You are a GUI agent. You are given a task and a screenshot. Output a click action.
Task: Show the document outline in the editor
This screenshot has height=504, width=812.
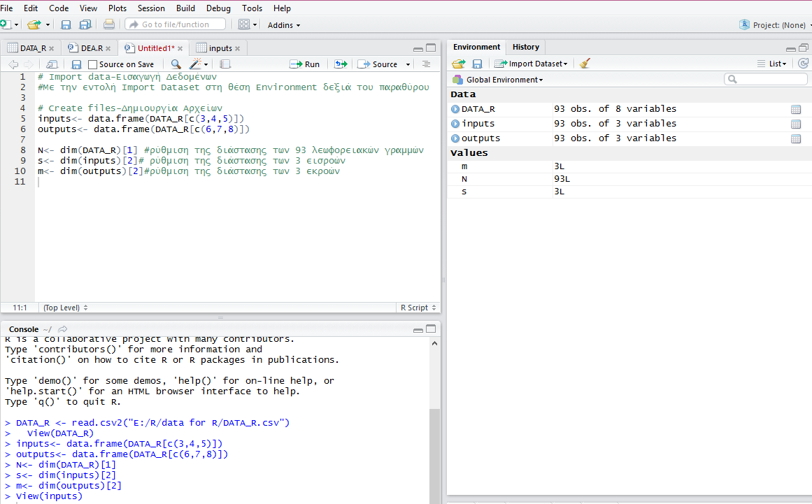[426, 64]
